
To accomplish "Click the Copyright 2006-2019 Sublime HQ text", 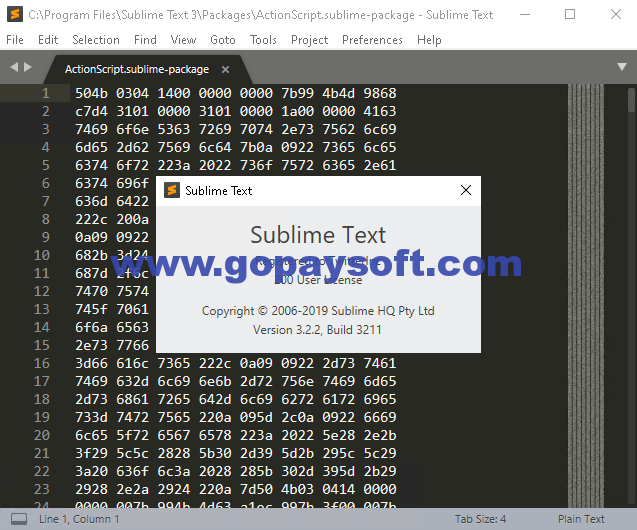I will (x=318, y=311).
